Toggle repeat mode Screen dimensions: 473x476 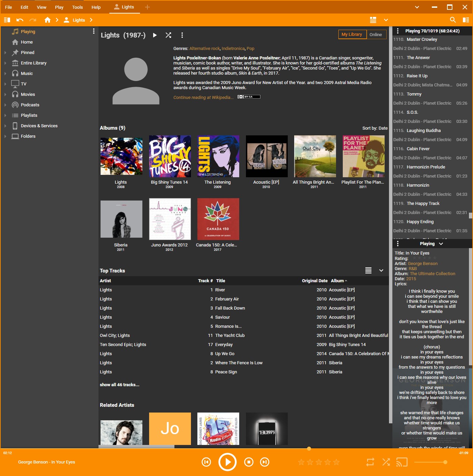(370, 462)
